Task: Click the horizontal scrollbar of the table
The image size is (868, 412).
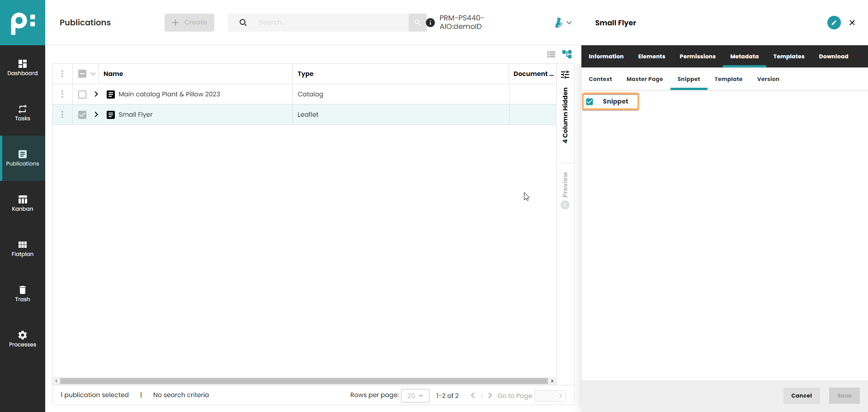Action: [304, 381]
